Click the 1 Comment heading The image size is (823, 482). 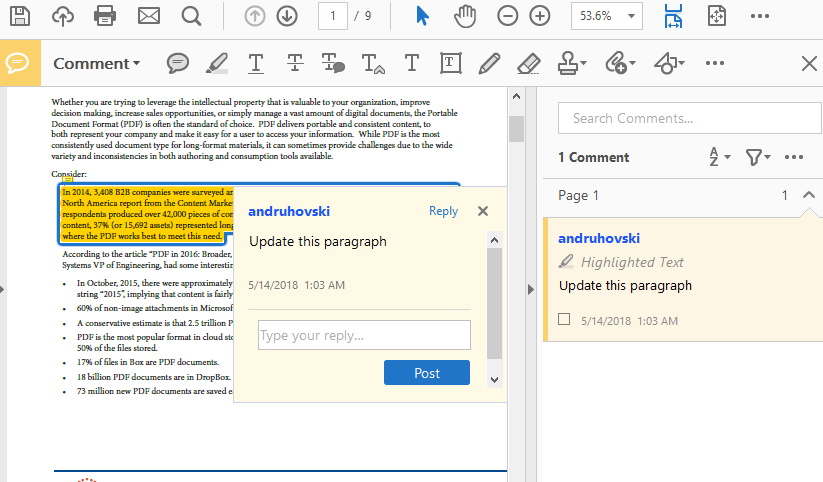pos(594,157)
